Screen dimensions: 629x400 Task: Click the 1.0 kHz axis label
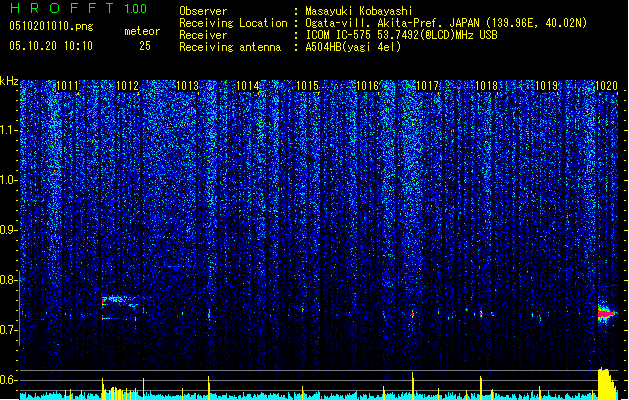(9, 180)
